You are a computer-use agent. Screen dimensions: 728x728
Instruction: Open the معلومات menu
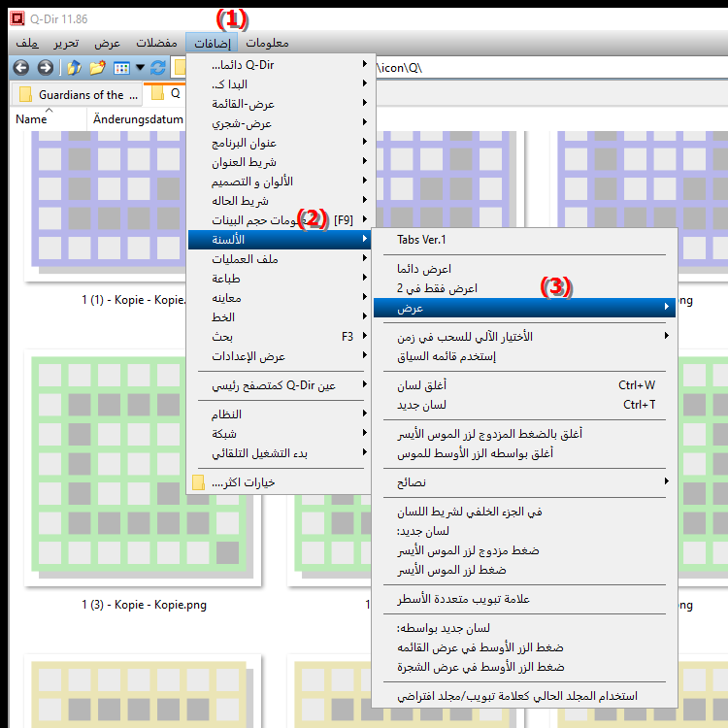point(267,43)
